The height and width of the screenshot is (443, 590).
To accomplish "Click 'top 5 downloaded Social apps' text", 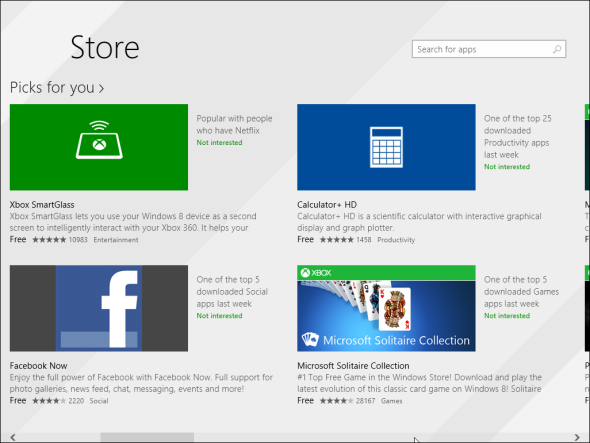I will pyautogui.click(x=232, y=292).
